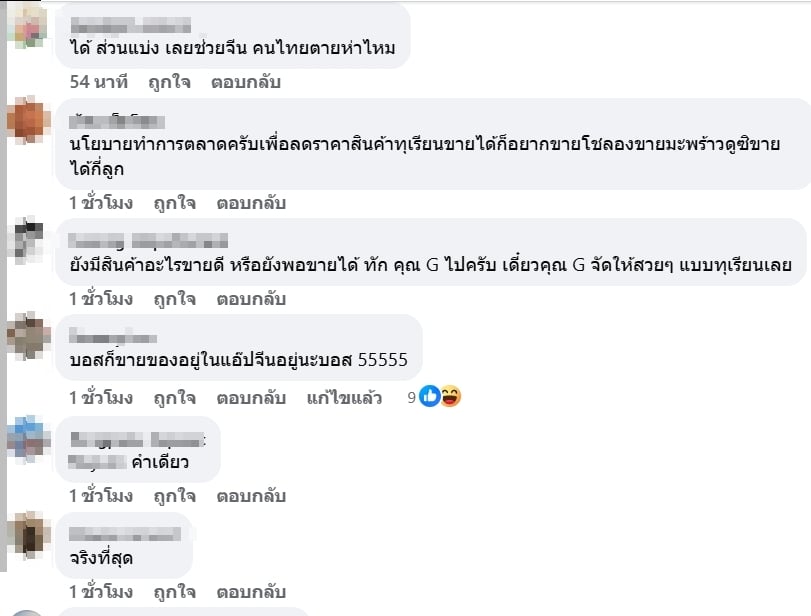Image resolution: width=811 pixels, height=616 pixels.
Task: Open avatar of the "จริงที่สุด" commenter
Action: coord(28,534)
